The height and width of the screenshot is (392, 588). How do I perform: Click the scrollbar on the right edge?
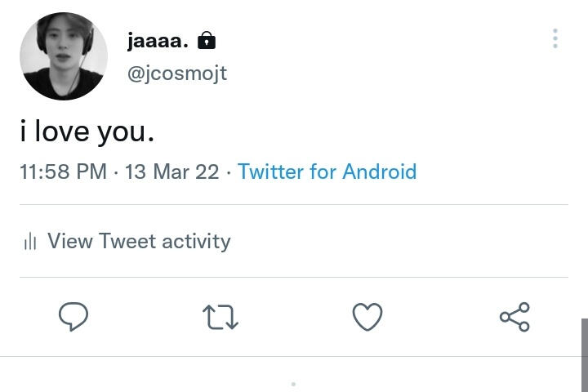(x=584, y=351)
